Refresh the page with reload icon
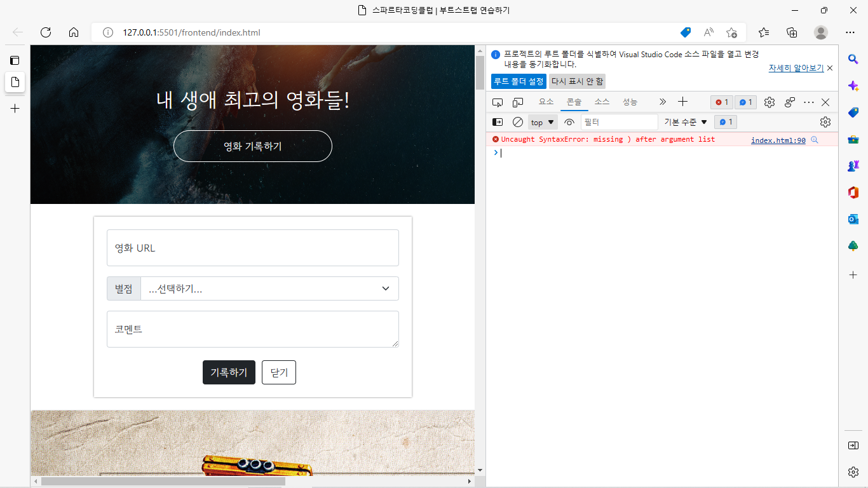Viewport: 868px width, 488px height. (x=46, y=32)
